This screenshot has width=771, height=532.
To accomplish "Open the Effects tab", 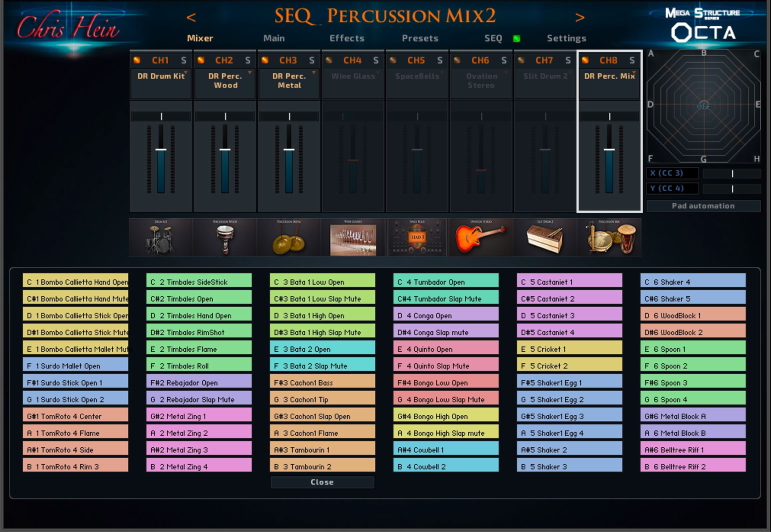I will (x=347, y=38).
